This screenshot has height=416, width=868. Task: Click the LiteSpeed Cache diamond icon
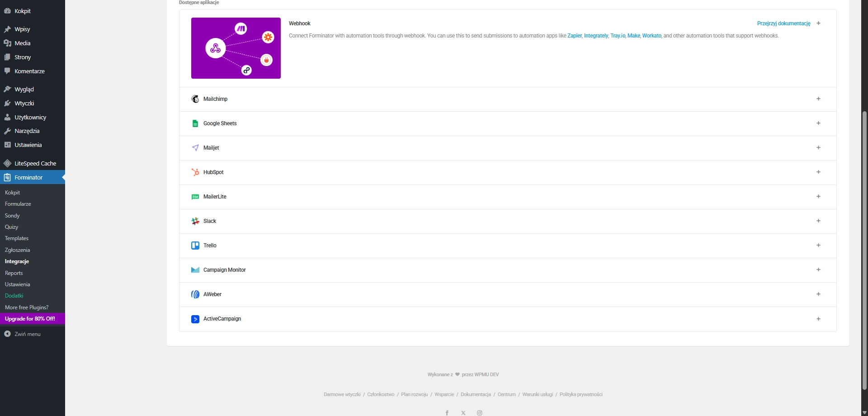(7, 163)
